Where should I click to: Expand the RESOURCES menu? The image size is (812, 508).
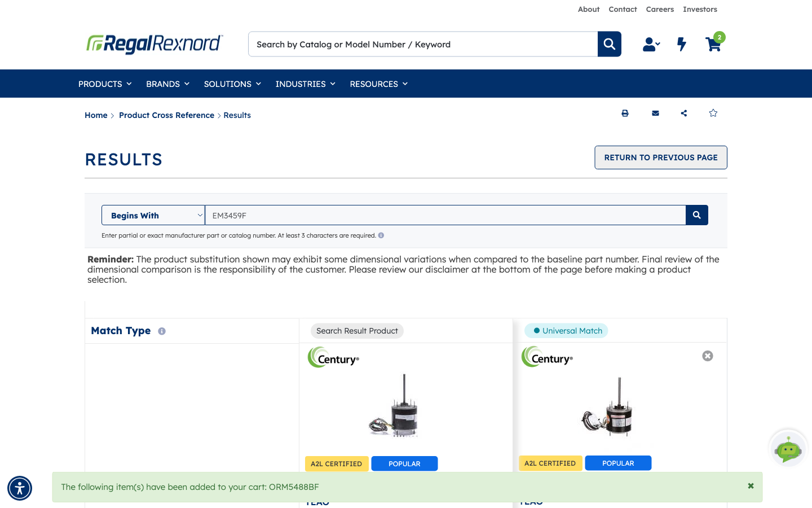click(379, 84)
